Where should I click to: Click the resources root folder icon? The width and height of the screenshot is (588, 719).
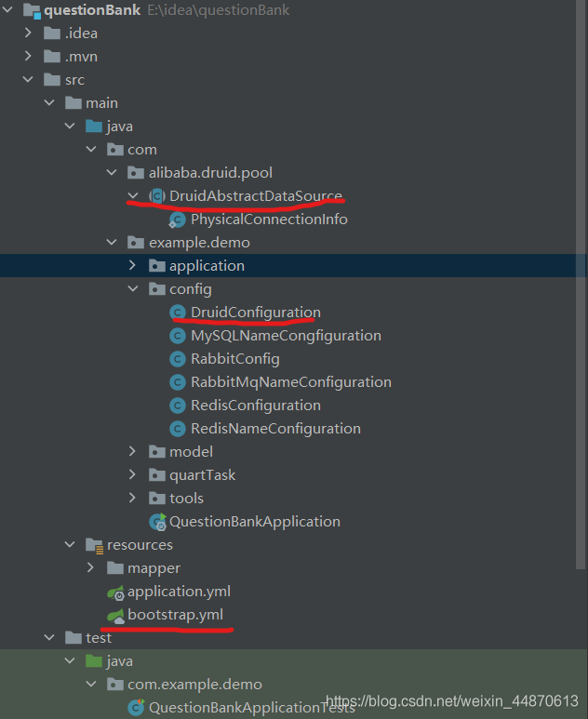tap(95, 545)
